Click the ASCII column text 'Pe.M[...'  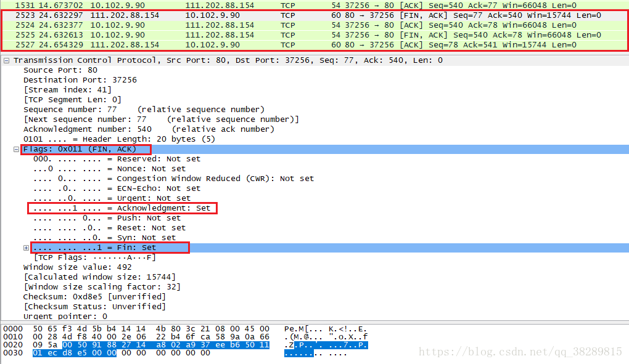click(303, 329)
